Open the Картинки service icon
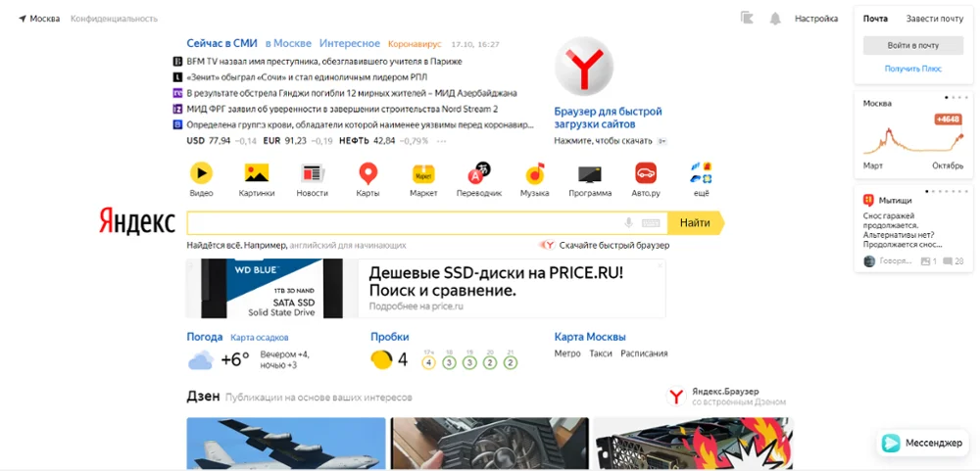Image resolution: width=980 pixels, height=471 pixels. (257, 172)
